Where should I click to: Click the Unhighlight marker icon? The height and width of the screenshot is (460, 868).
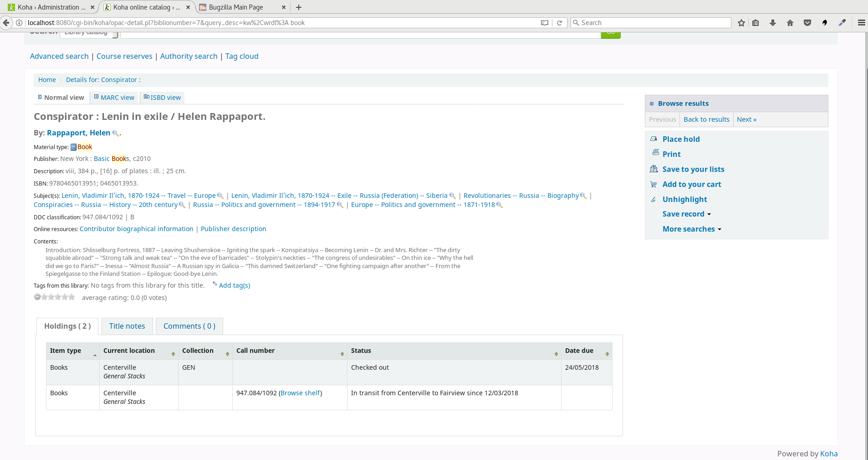pyautogui.click(x=654, y=199)
